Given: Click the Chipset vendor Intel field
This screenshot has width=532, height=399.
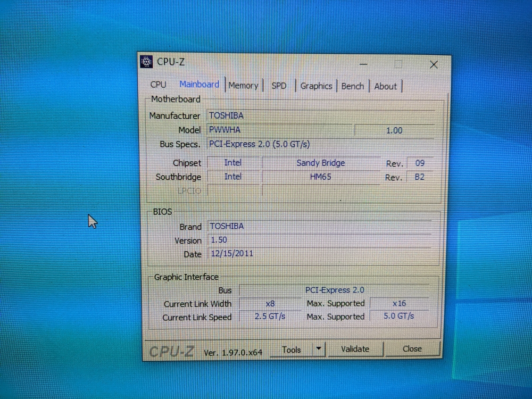Looking at the screenshot, I should [x=233, y=163].
